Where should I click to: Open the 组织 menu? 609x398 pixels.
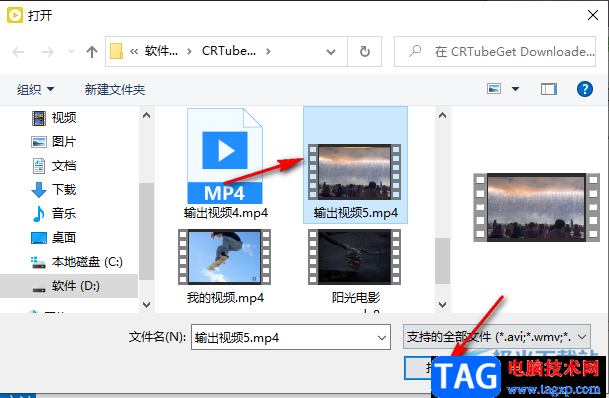[35, 90]
